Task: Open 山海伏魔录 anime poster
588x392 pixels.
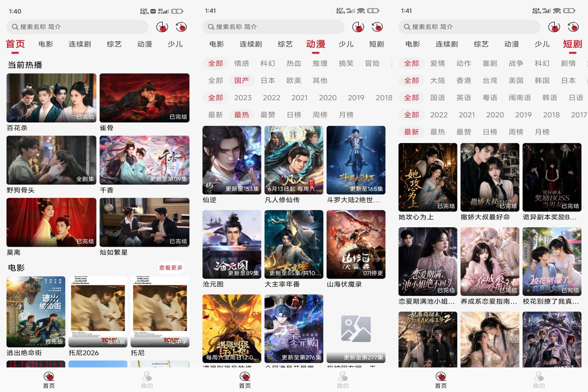Action: click(356, 244)
